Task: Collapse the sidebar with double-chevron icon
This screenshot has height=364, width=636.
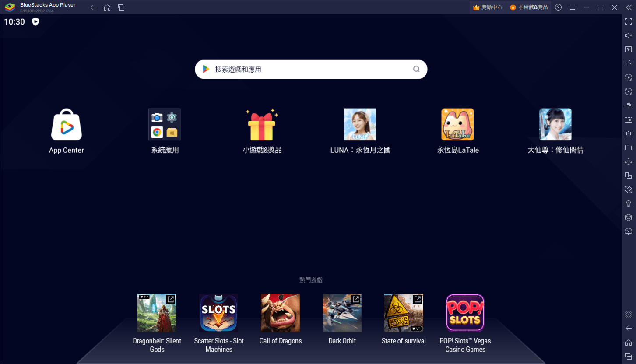Action: click(629, 7)
